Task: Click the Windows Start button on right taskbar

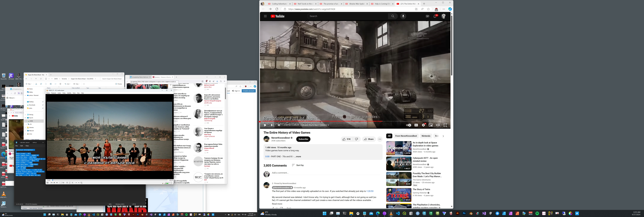Action: (325, 213)
